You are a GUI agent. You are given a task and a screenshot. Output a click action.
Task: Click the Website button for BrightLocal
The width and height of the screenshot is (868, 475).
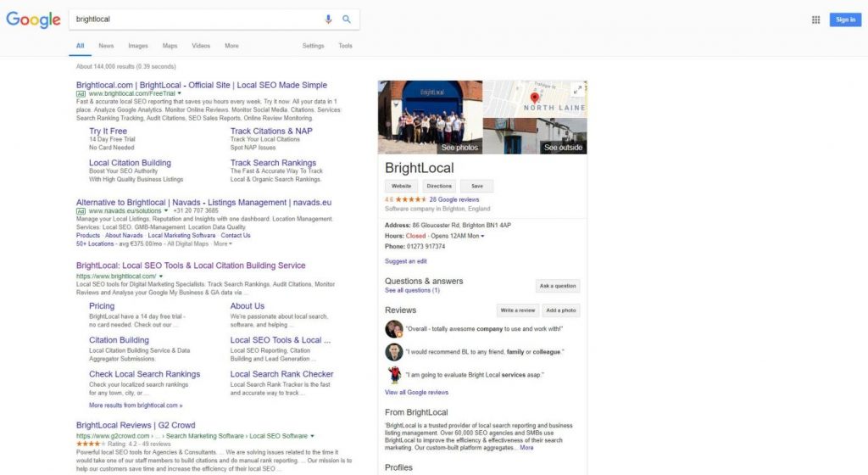pos(401,186)
